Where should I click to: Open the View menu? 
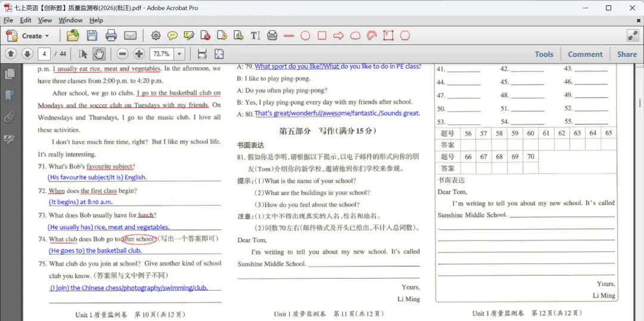click(x=45, y=20)
